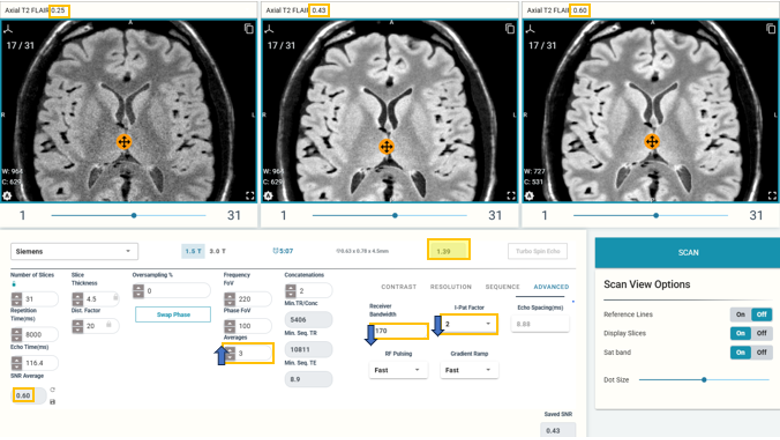Click the refresh icon beside SNR Average
780x440 pixels.
click(51, 389)
